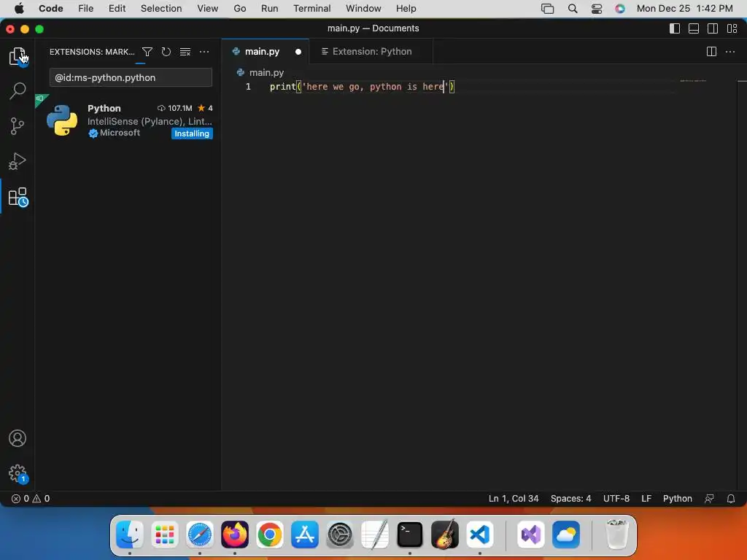The image size is (747, 560).
Task: Customize layout icon in title bar
Action: pos(732,28)
